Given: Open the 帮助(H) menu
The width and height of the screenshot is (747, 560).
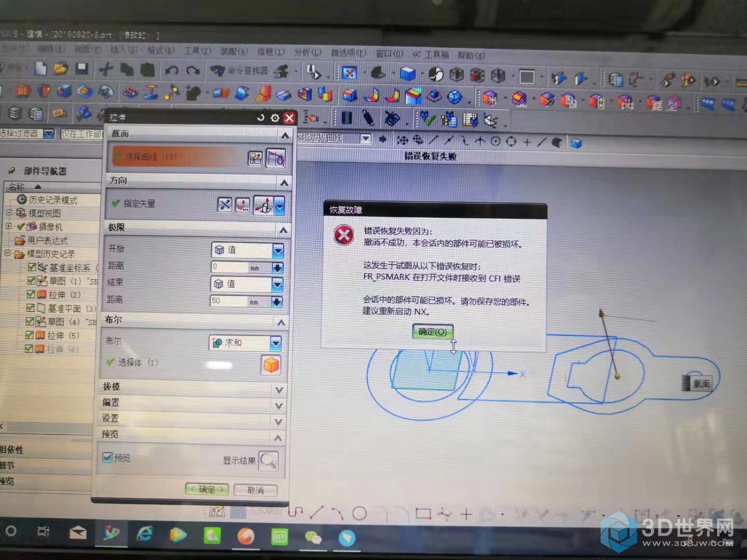Looking at the screenshot, I should (x=471, y=54).
